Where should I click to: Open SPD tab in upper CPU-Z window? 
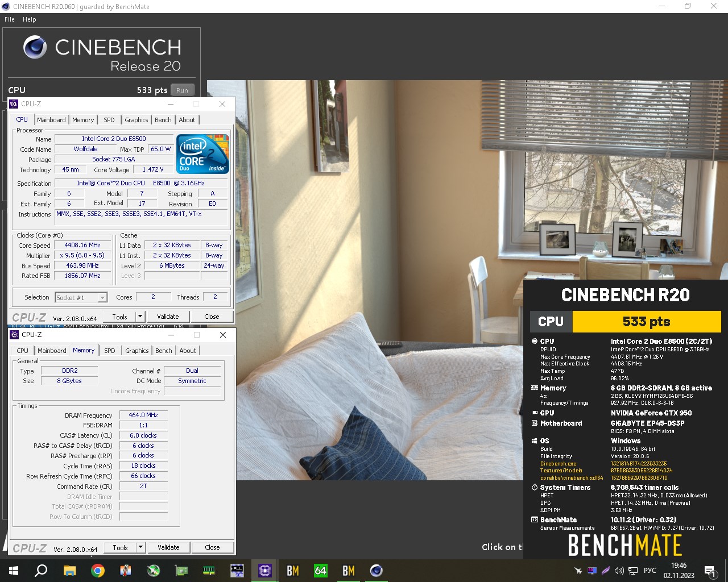coord(109,120)
